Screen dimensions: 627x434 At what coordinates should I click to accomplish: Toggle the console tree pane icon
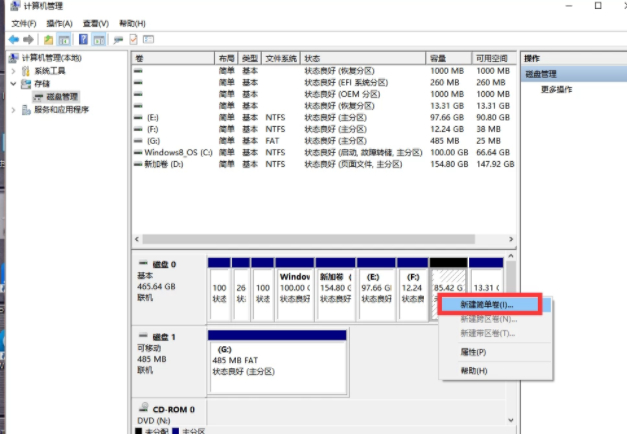pyautogui.click(x=64, y=40)
